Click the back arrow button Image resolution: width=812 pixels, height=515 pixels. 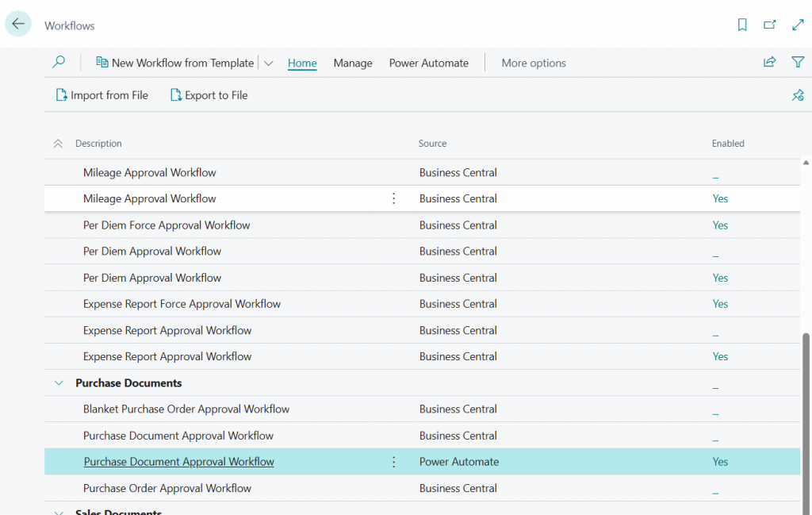(x=18, y=25)
